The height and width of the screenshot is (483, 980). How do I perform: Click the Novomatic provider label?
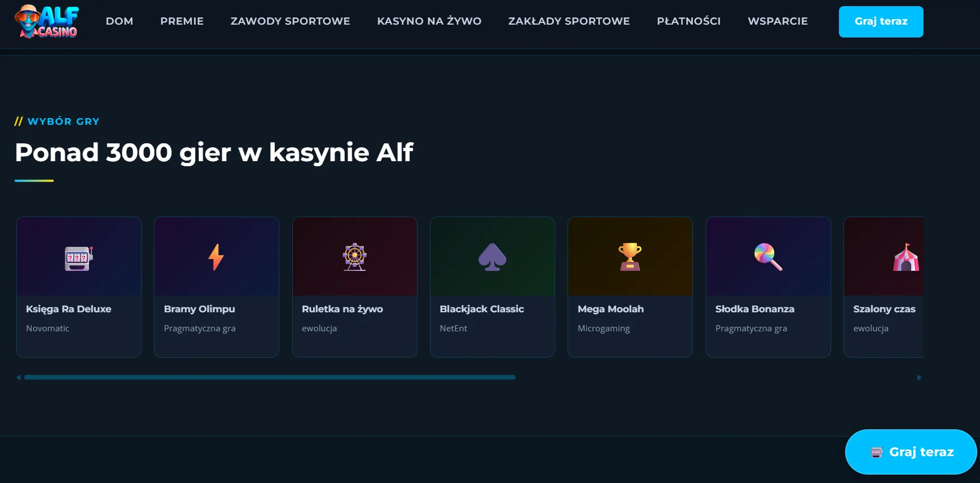(48, 329)
